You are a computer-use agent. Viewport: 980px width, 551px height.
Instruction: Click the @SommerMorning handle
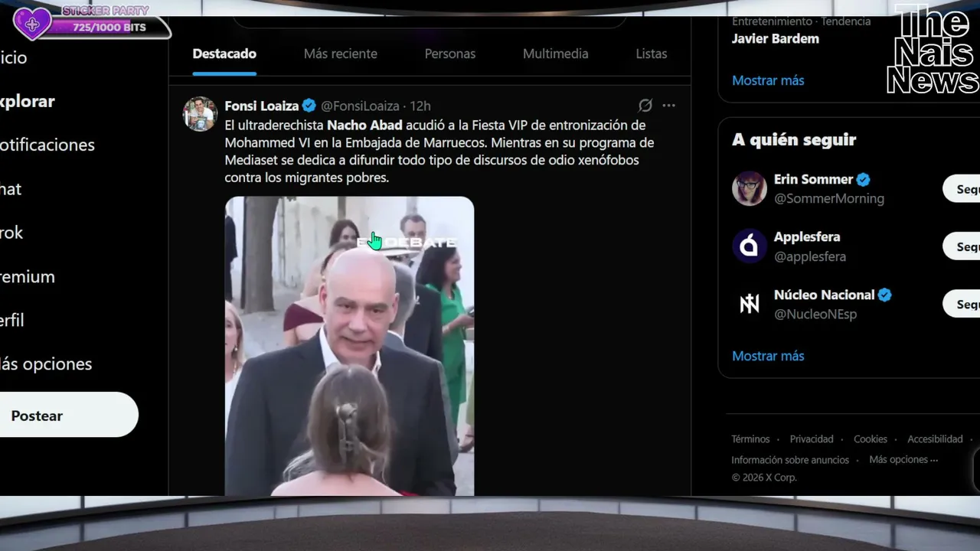pos(829,199)
